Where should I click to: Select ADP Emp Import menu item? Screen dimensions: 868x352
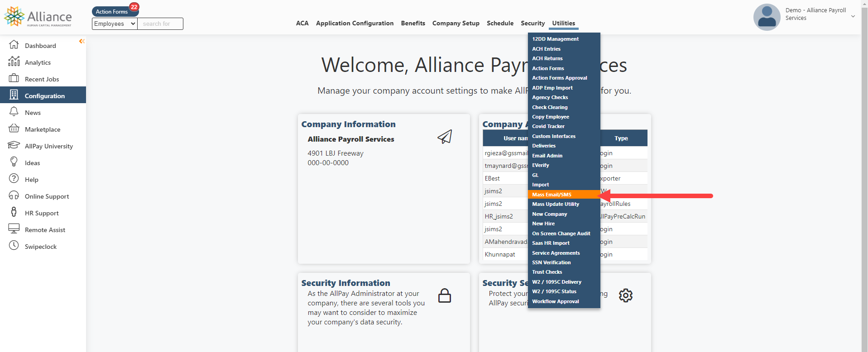click(564, 88)
